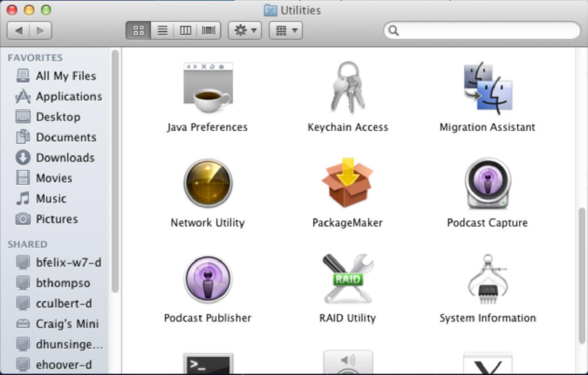588x375 pixels.
Task: Click the Downloads arrow sidebar icon
Action: (x=23, y=158)
